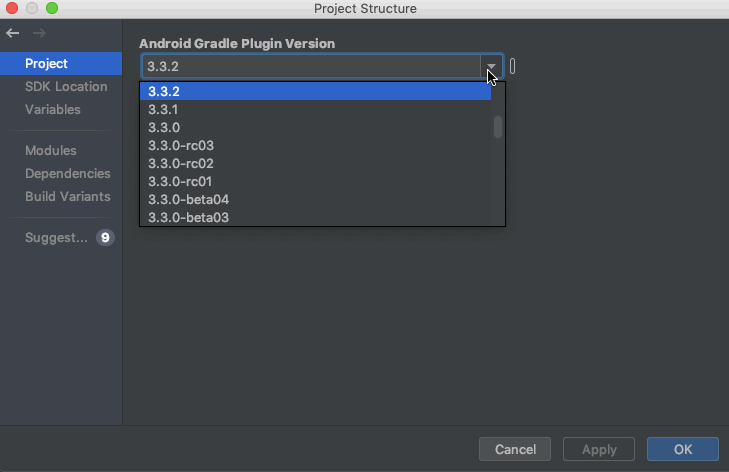Click the Apply button
This screenshot has width=729, height=472.
pos(599,449)
